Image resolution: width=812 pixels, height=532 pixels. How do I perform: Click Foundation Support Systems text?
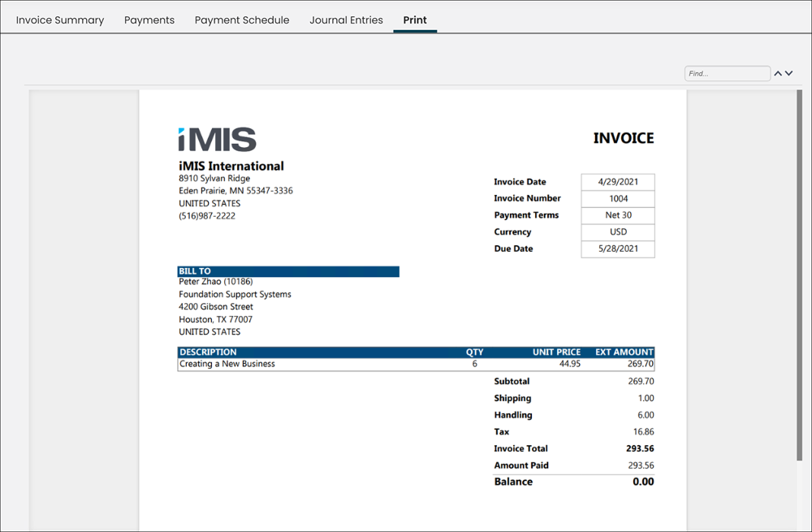coord(235,294)
